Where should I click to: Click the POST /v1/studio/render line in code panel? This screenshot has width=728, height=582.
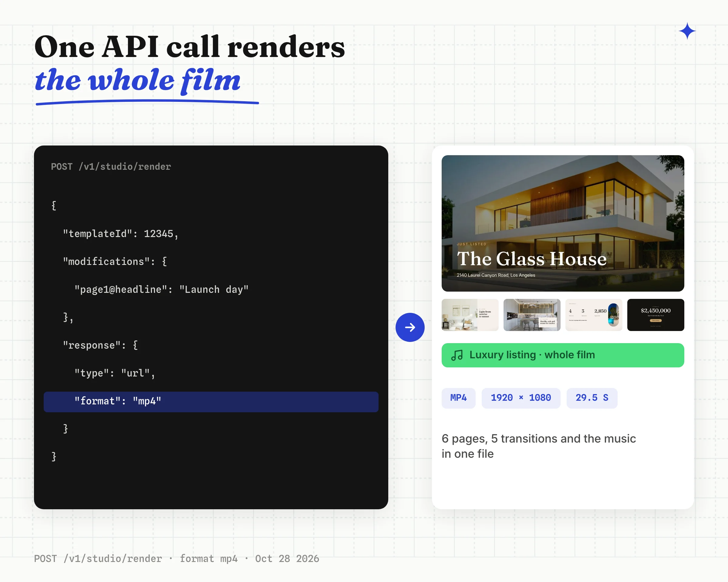coord(111,167)
